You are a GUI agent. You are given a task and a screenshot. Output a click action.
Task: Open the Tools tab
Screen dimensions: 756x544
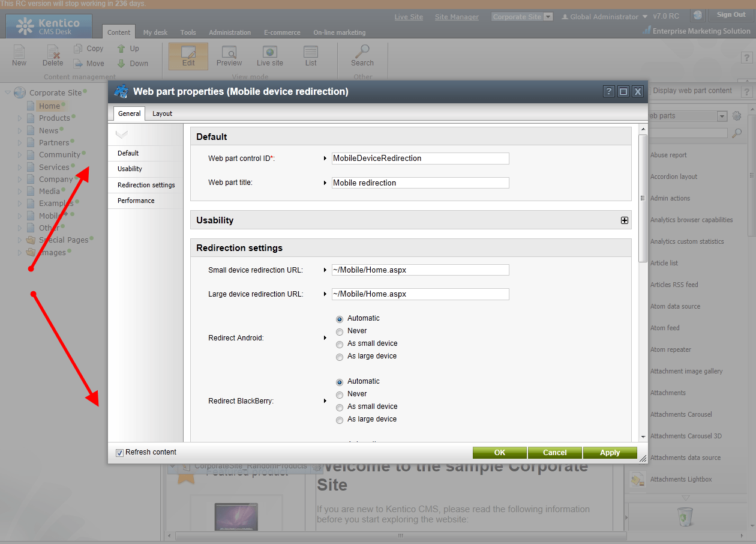188,32
